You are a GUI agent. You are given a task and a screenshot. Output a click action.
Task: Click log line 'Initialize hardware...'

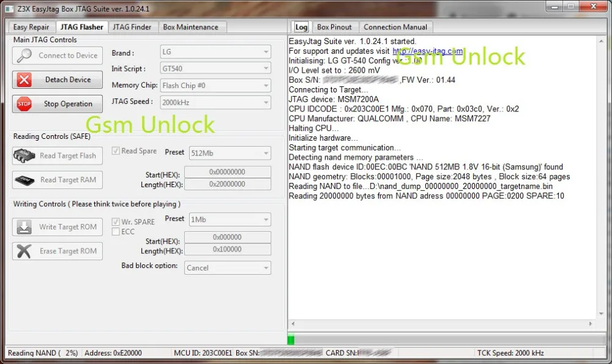click(323, 138)
